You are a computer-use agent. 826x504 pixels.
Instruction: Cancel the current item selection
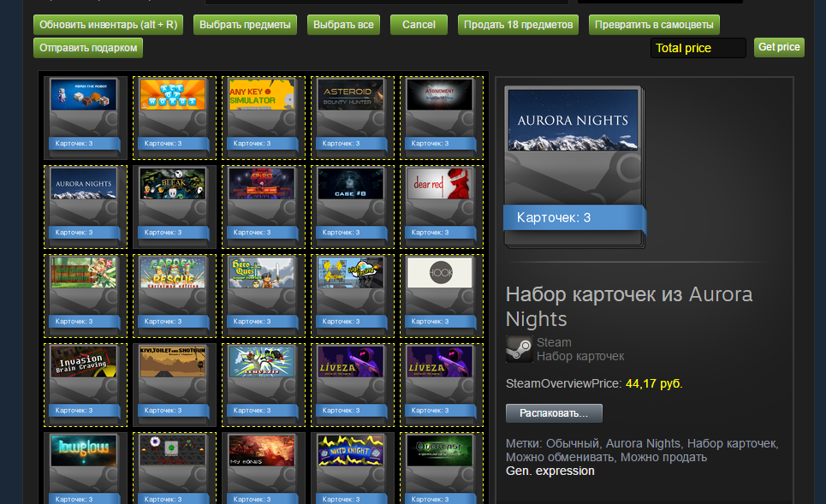point(419,25)
